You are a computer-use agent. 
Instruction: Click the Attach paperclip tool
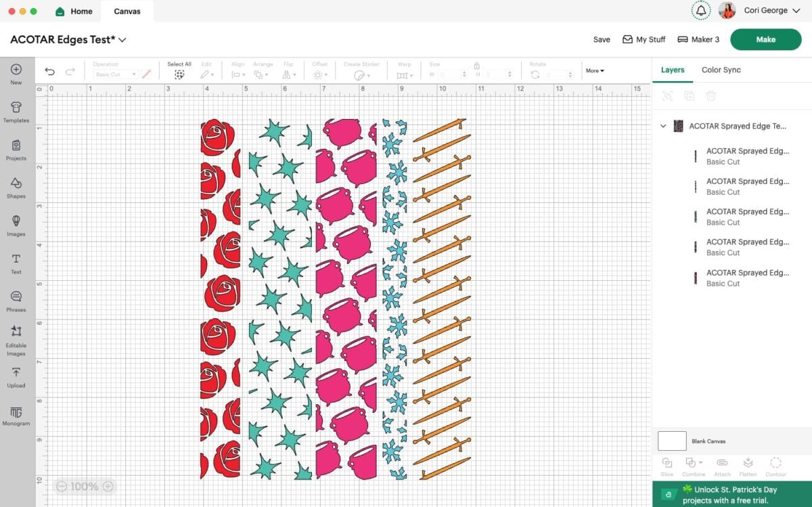[x=722, y=466]
